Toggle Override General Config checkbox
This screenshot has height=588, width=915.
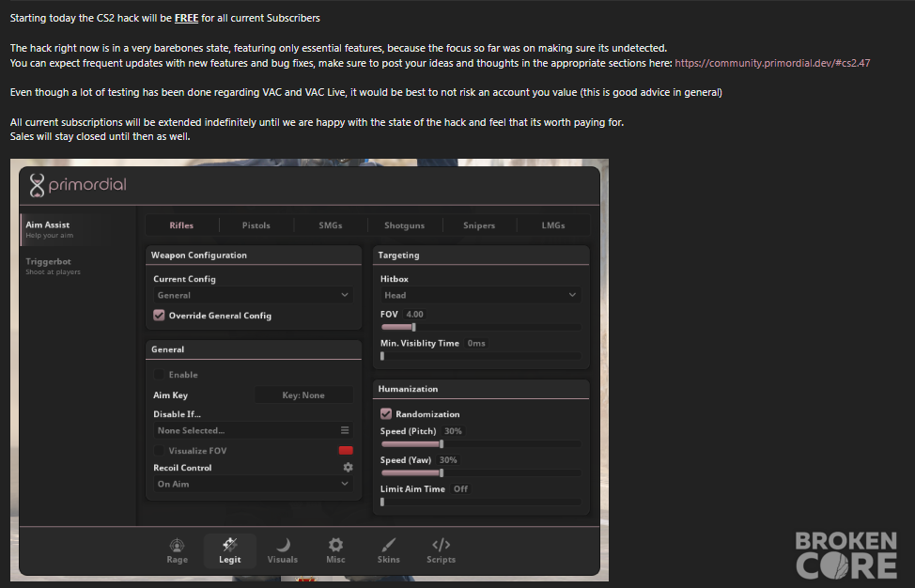(x=159, y=316)
